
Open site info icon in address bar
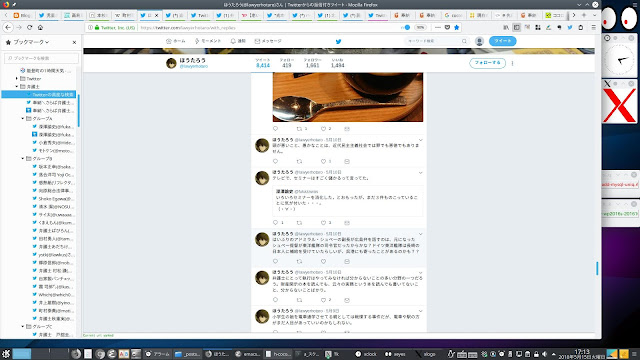(x=90, y=28)
